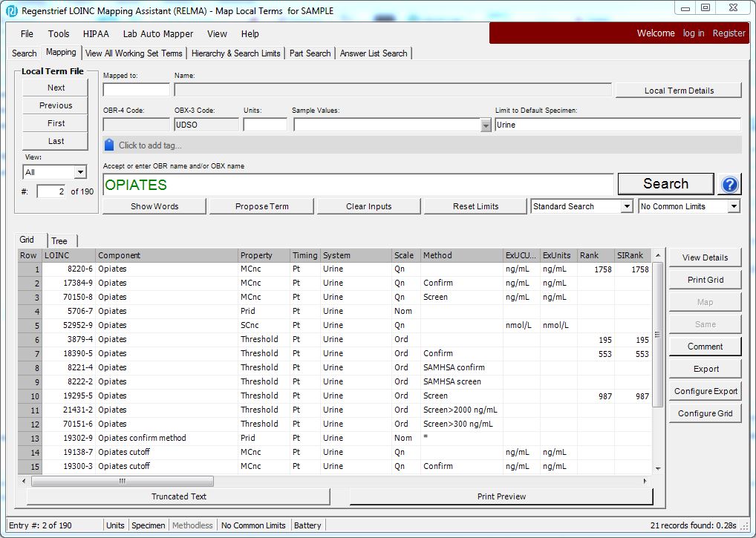Click the Print Preview button
This screenshot has height=538, width=756.
[x=501, y=496]
